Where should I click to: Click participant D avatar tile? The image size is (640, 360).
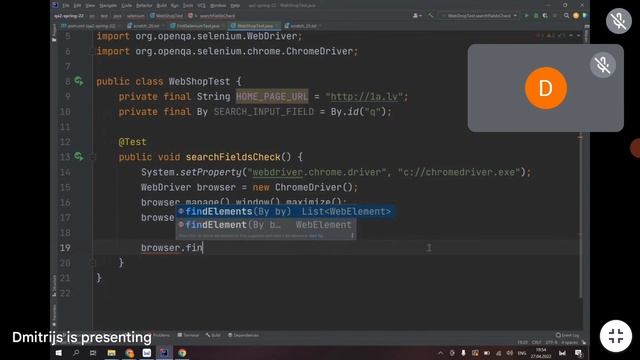pyautogui.click(x=546, y=88)
